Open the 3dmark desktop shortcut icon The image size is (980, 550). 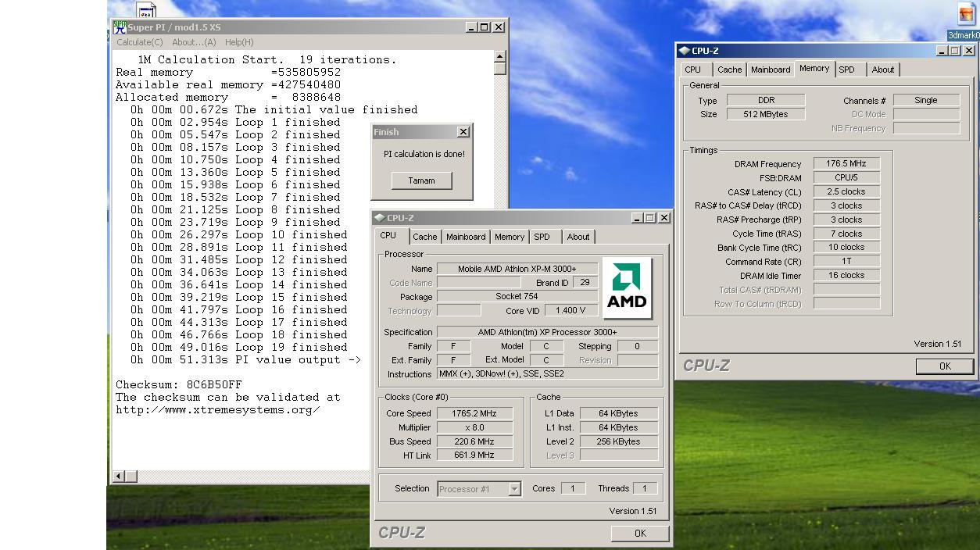tap(967, 15)
